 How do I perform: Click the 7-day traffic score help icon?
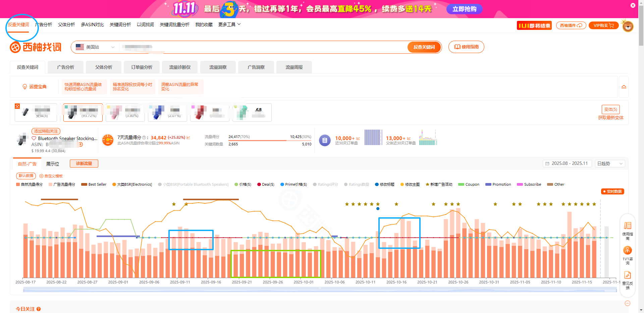(144, 138)
